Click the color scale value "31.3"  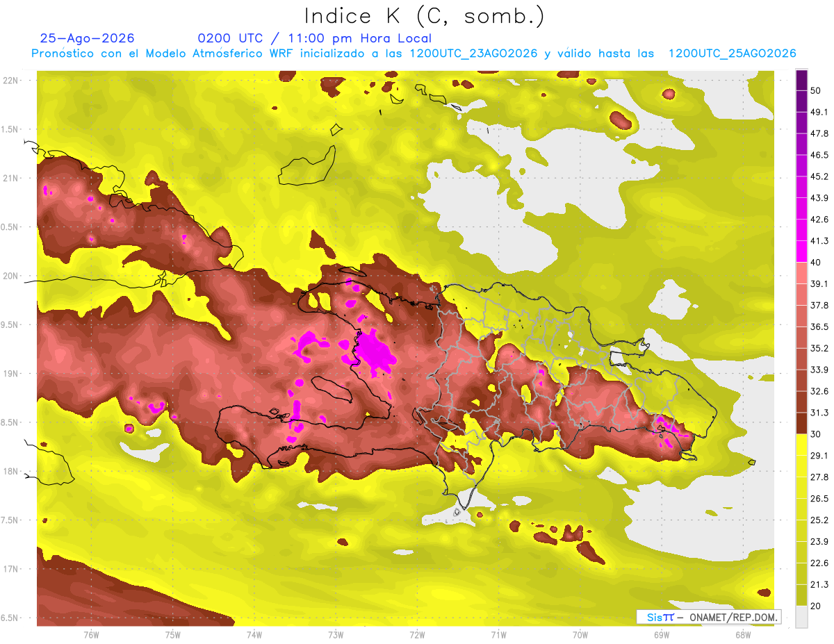pos(819,413)
